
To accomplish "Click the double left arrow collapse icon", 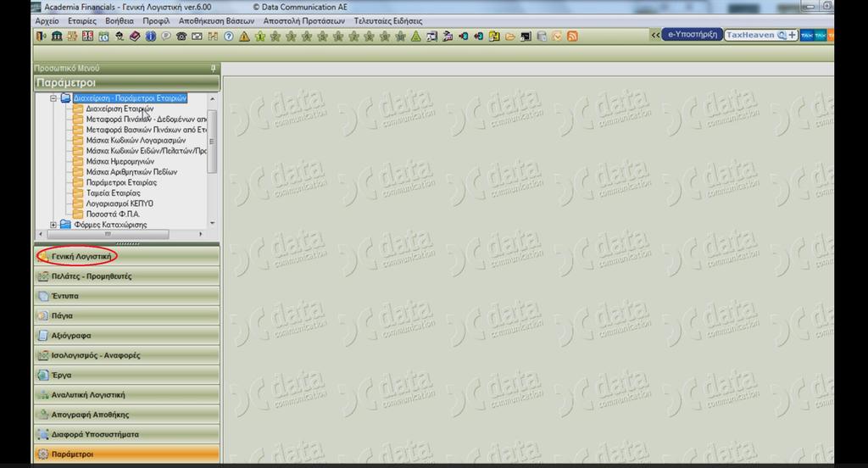I will [655, 35].
